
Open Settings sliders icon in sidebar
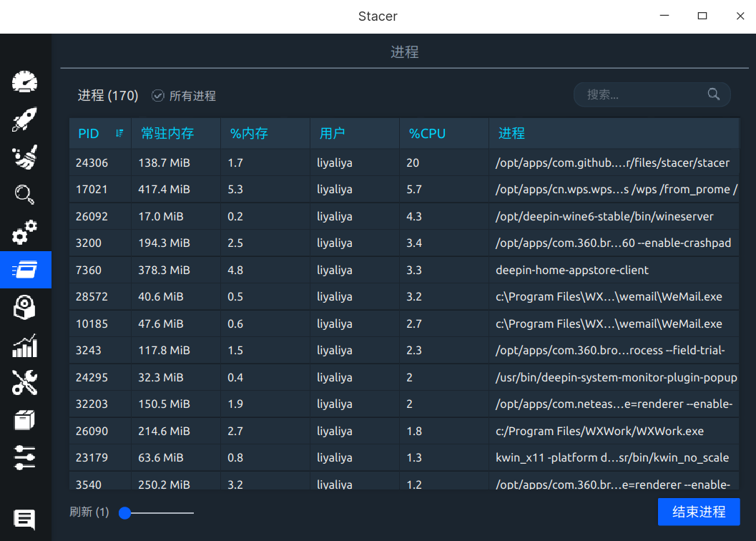[x=25, y=457]
